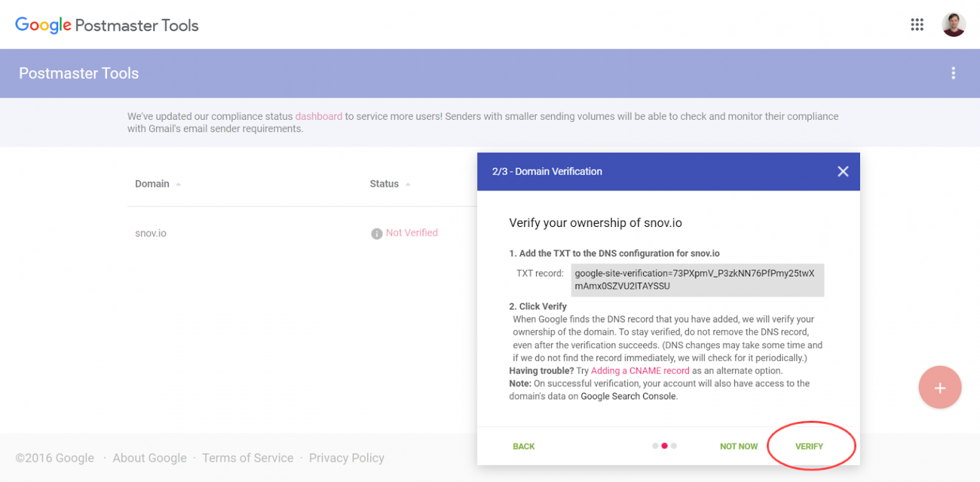Open the Adding a CNAME record link

[640, 370]
